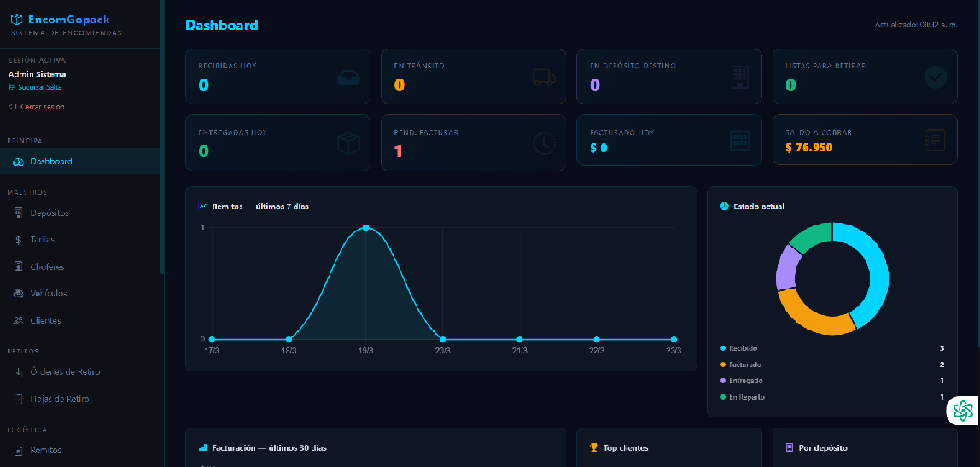Click the floating green assistant icon
The width and height of the screenshot is (980, 467).
[x=964, y=412]
